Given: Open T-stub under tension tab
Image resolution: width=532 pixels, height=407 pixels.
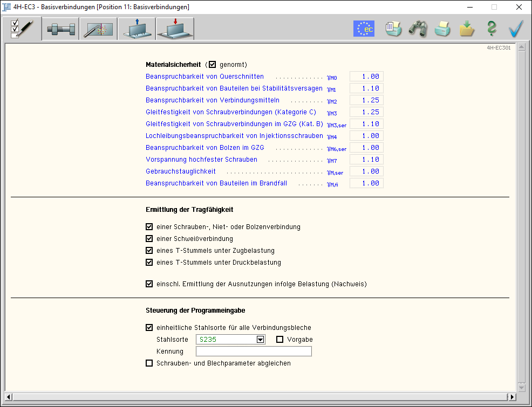Looking at the screenshot, I should [x=137, y=30].
